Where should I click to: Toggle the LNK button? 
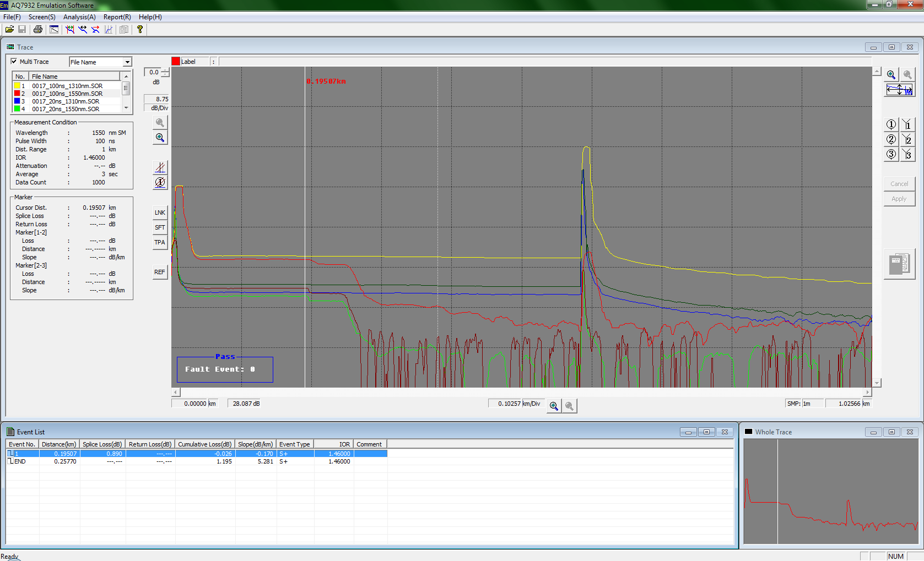(x=160, y=213)
